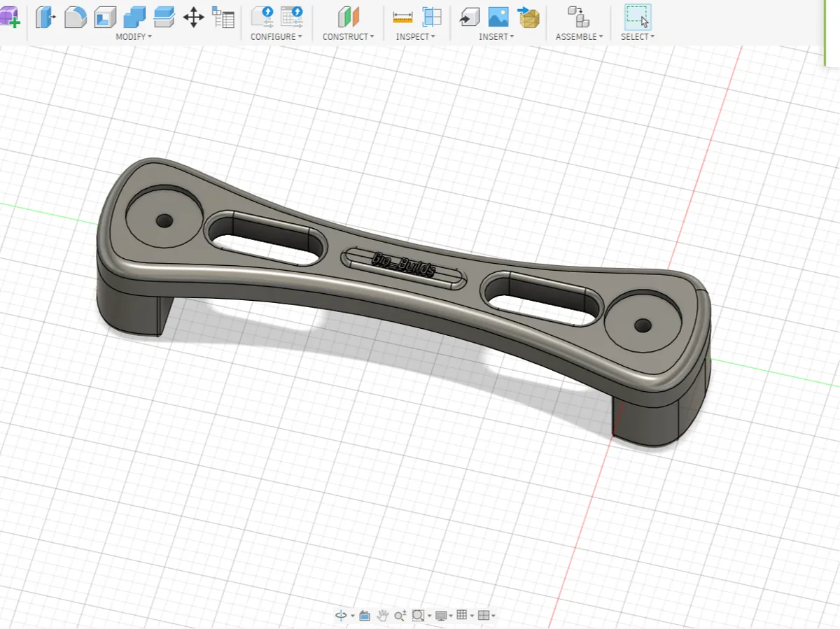Select the Press Pull tool
Viewport: 840px width, 629px height.
pos(45,17)
